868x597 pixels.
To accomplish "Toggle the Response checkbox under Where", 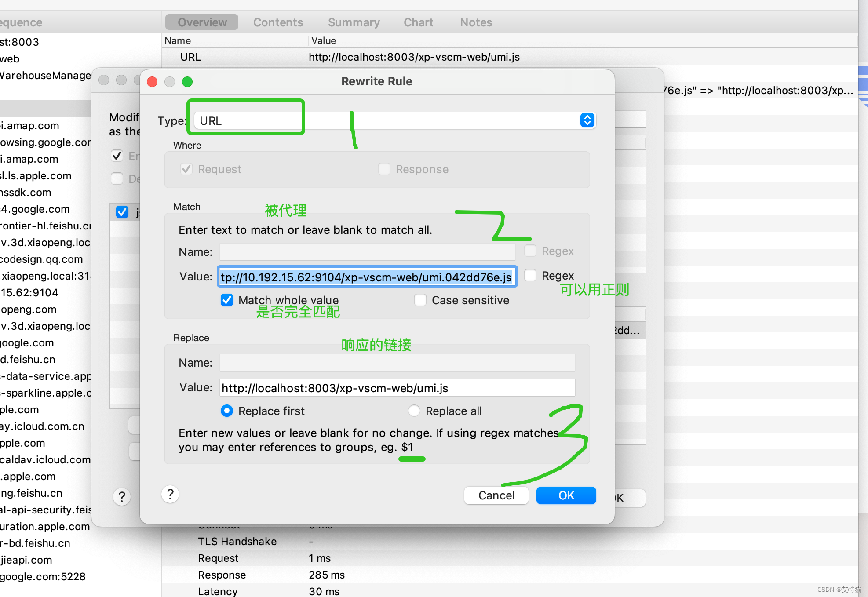I will pyautogui.click(x=384, y=169).
